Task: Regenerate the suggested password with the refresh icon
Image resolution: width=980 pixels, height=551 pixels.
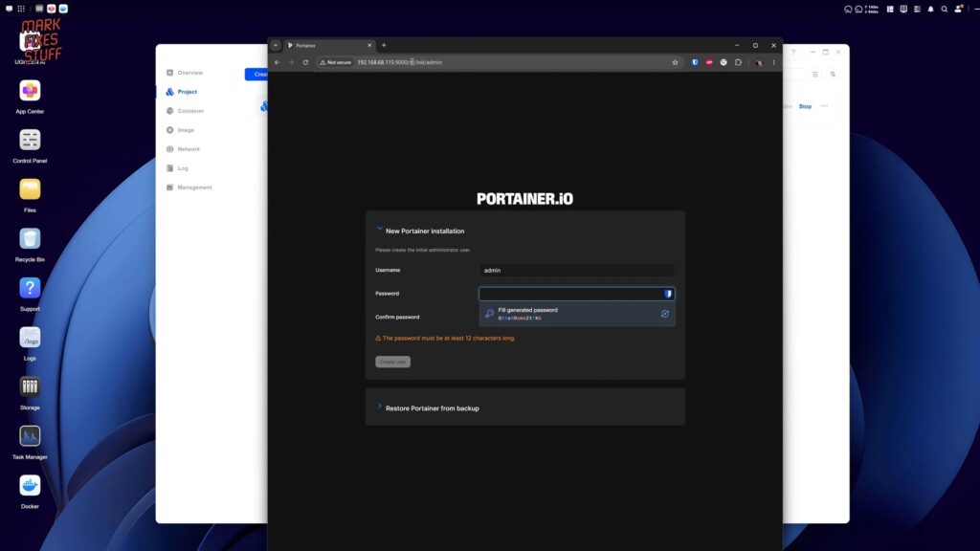Action: pos(665,314)
